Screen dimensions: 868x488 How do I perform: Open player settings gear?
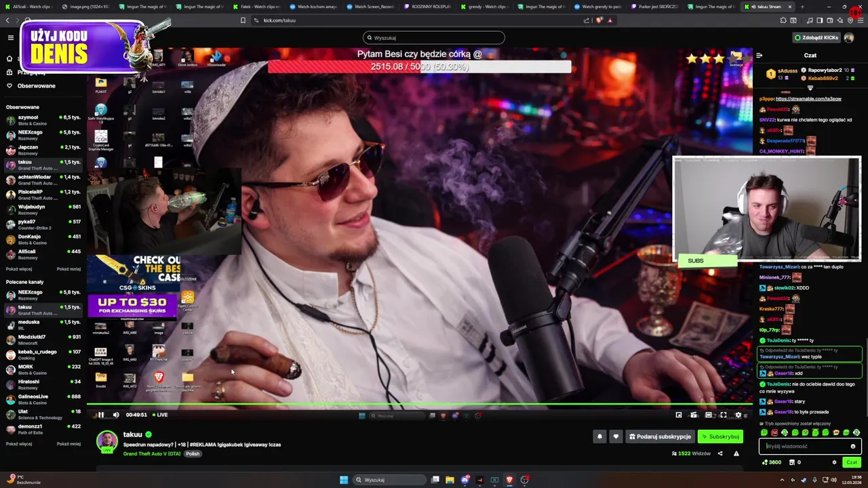738,415
